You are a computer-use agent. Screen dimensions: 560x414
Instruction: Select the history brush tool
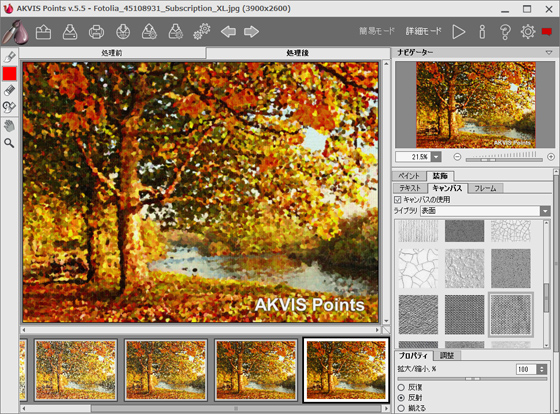point(9,107)
